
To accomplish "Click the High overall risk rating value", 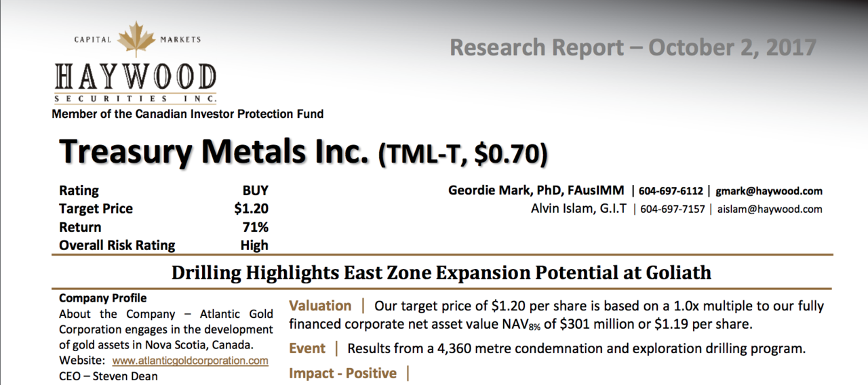I will [254, 246].
